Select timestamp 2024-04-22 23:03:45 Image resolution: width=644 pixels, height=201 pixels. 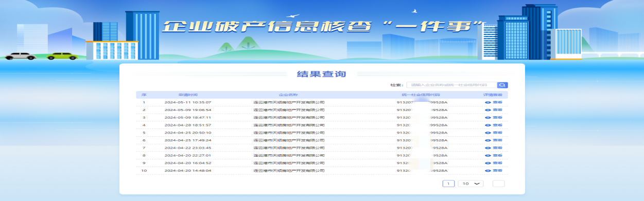point(187,148)
